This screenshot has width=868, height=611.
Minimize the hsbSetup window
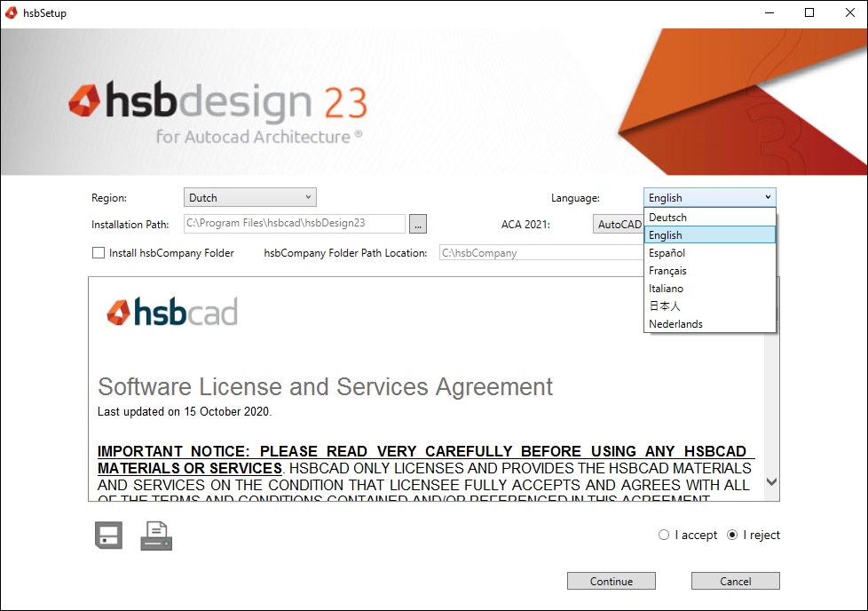(769, 12)
